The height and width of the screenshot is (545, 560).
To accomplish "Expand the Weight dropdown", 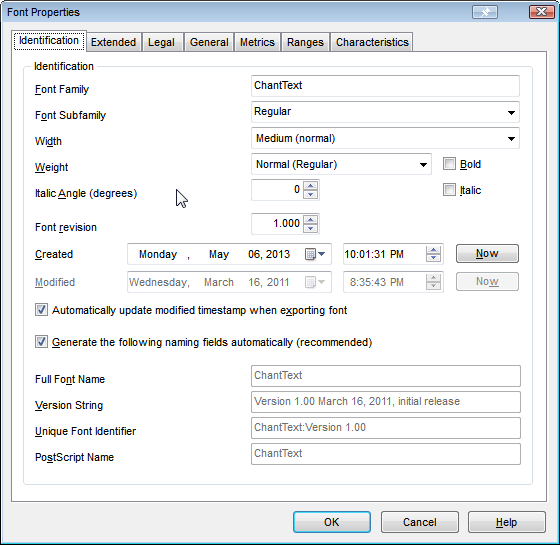I will 423,165.
